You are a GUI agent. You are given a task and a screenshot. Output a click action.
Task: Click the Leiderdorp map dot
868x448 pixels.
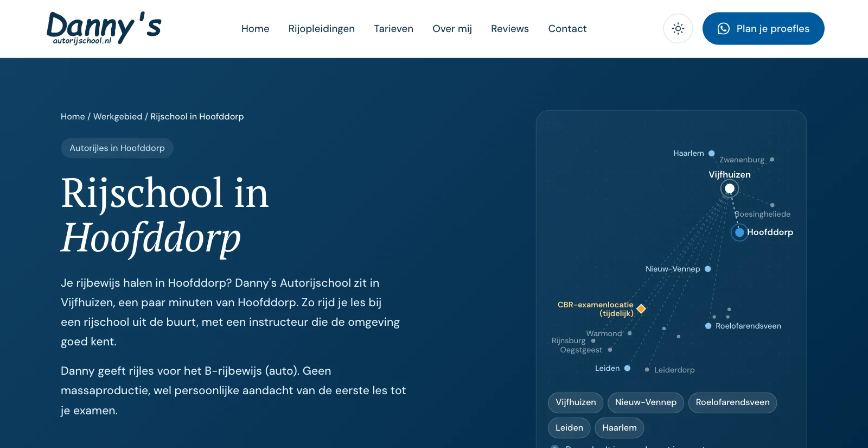click(647, 370)
